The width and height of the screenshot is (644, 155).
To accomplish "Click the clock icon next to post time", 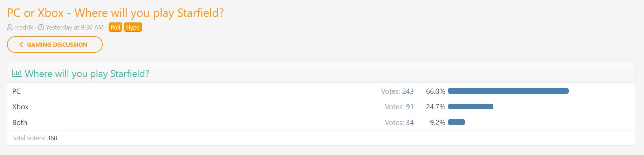I will (41, 27).
